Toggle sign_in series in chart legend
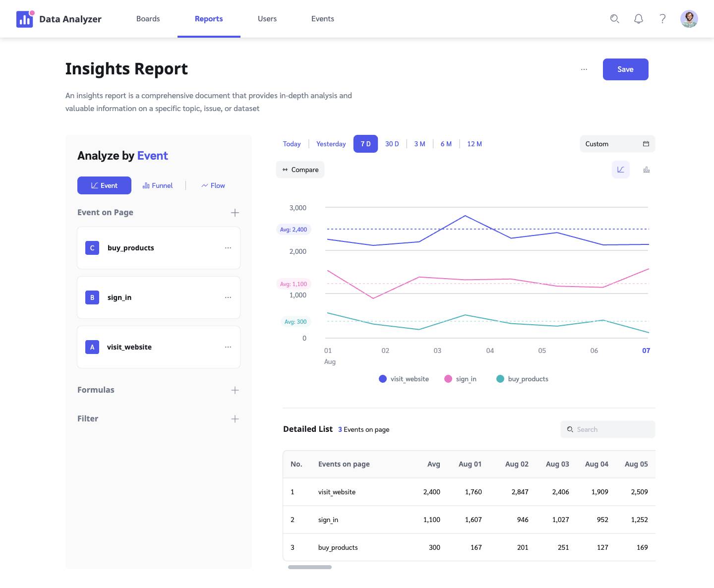Image resolution: width=714 pixels, height=588 pixels. (x=460, y=379)
